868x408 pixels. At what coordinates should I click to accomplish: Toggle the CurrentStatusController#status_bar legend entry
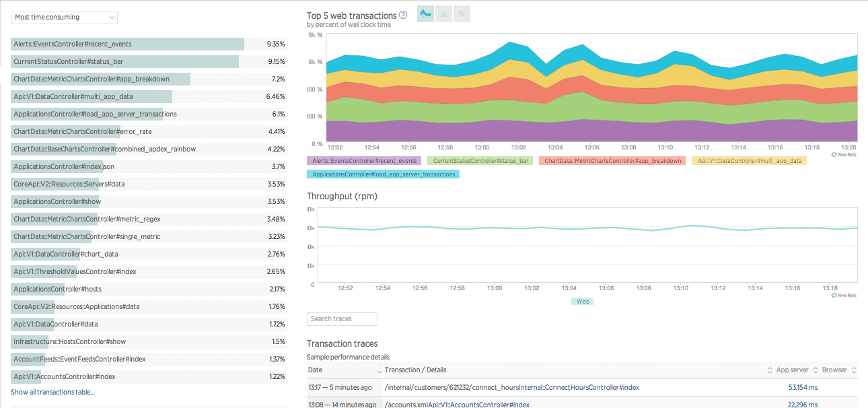tap(479, 160)
